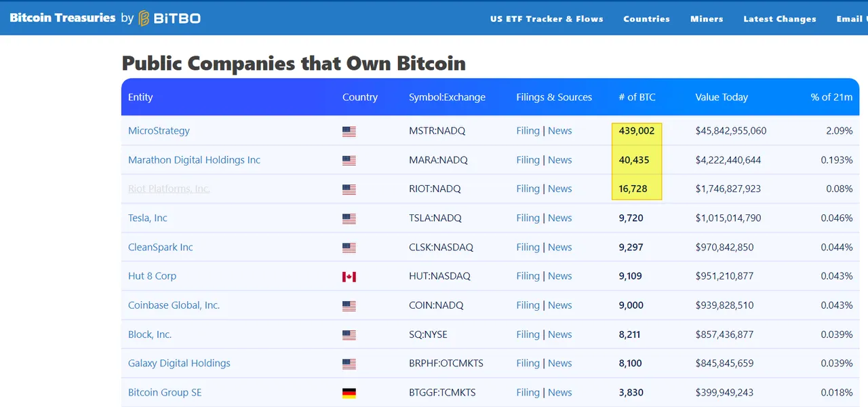Click the BiTBO logo icon in header

point(144,18)
